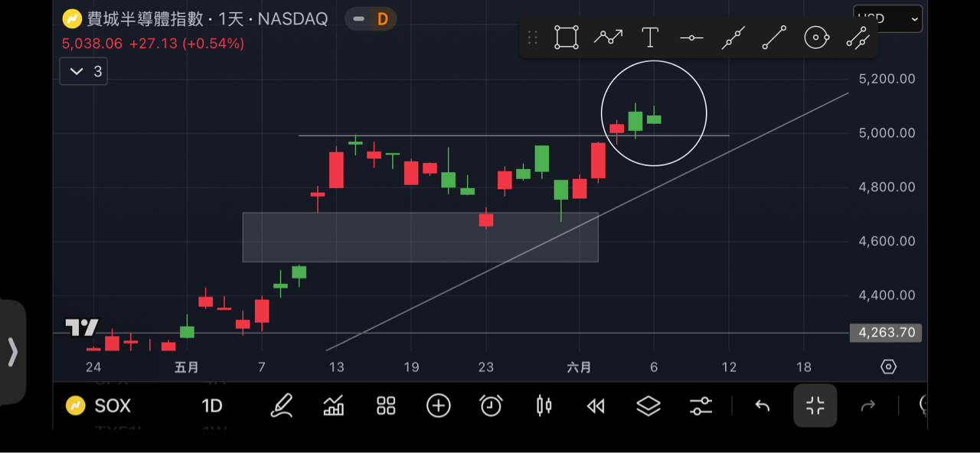Open the left side panel chevron handle

(x=12, y=352)
